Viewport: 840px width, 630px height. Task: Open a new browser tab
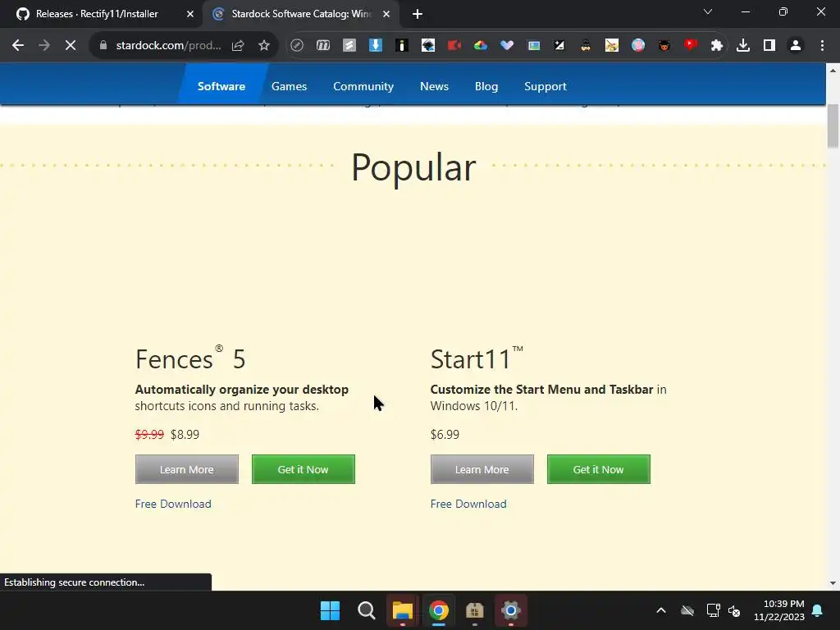pos(418,14)
